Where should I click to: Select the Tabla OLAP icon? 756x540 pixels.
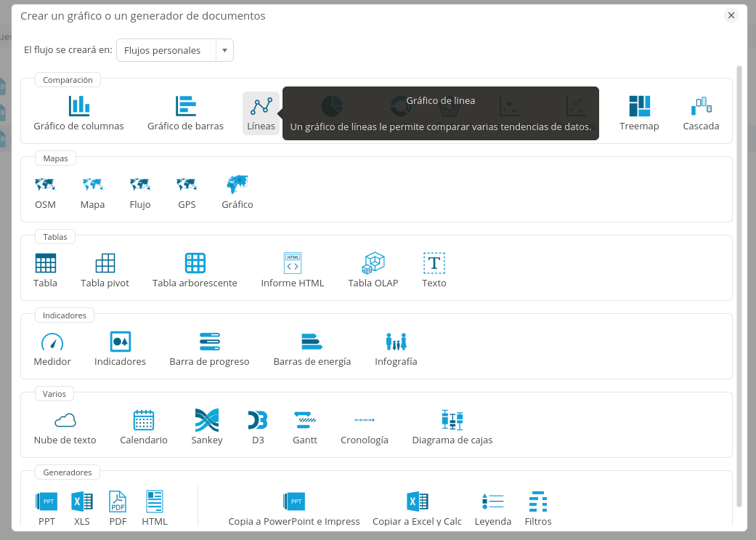click(373, 264)
